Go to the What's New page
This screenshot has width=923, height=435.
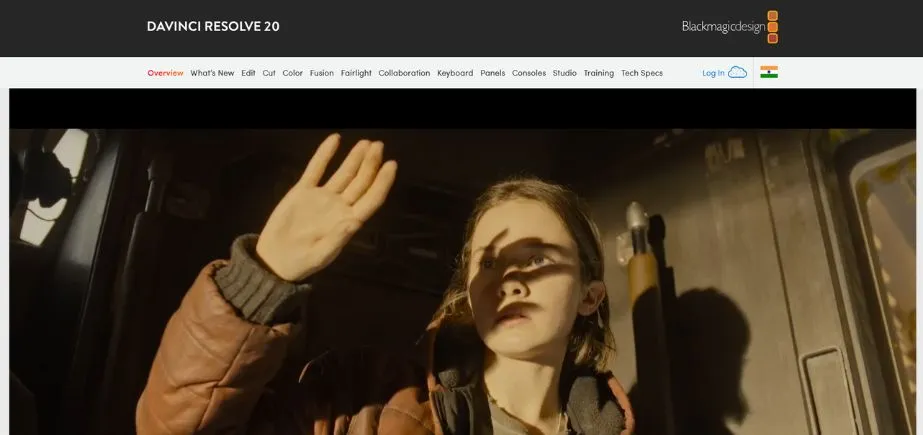click(212, 73)
